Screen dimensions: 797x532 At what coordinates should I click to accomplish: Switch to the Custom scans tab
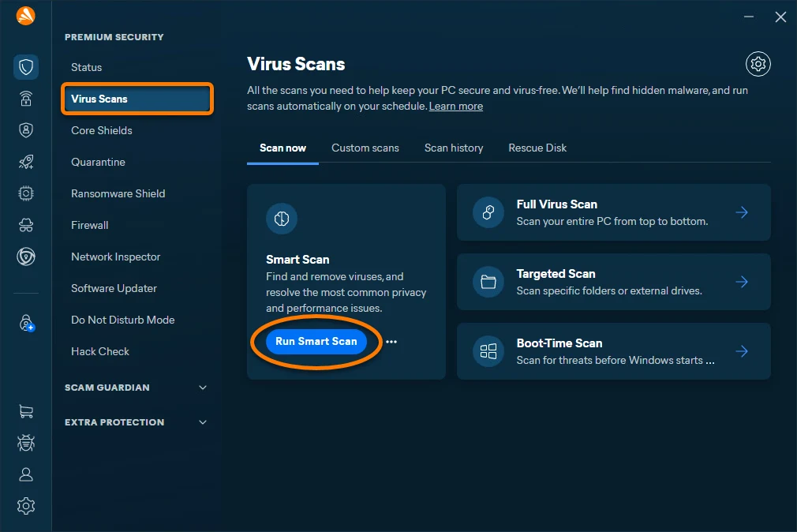coord(365,148)
